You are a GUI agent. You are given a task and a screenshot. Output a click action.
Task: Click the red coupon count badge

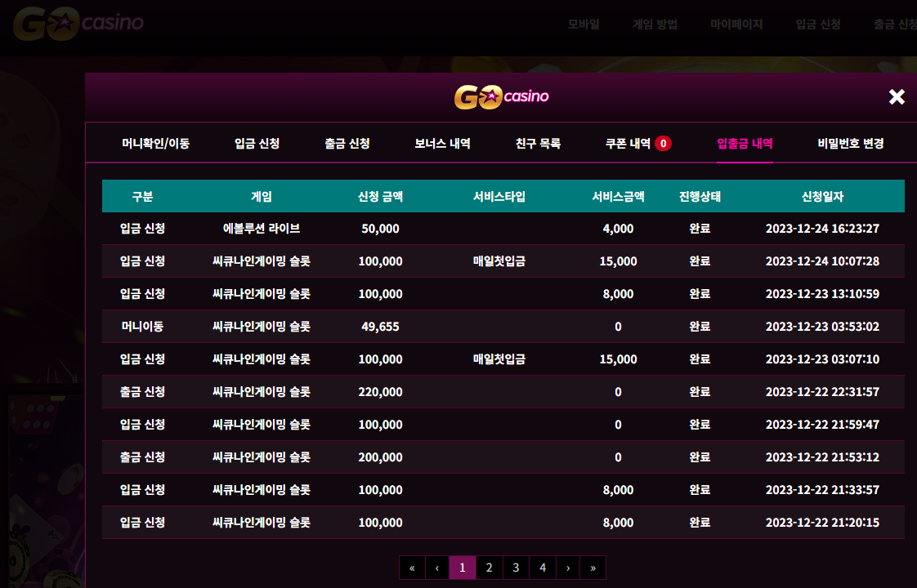(x=663, y=143)
